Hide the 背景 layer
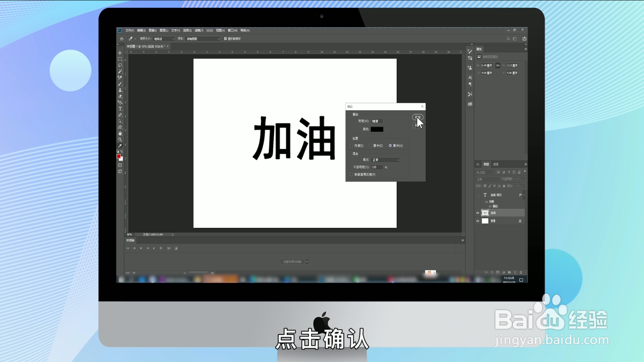Image resolution: width=644 pixels, height=362 pixels. pyautogui.click(x=478, y=221)
